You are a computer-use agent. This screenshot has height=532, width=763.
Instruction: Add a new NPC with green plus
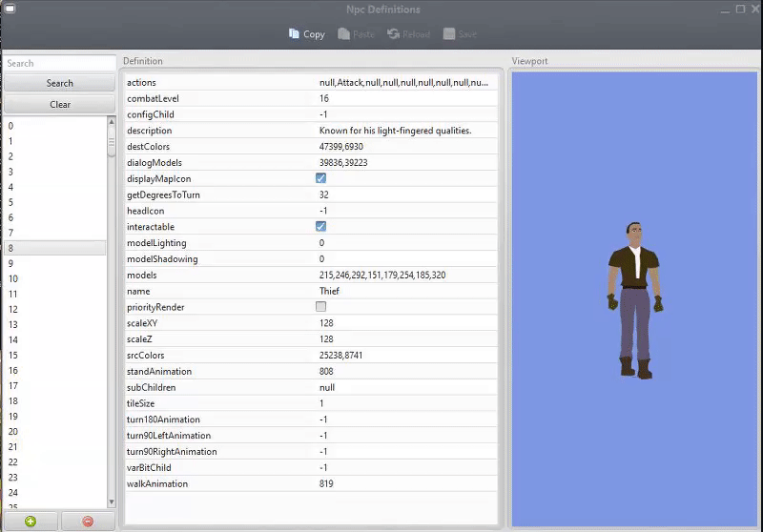pyautogui.click(x=31, y=522)
